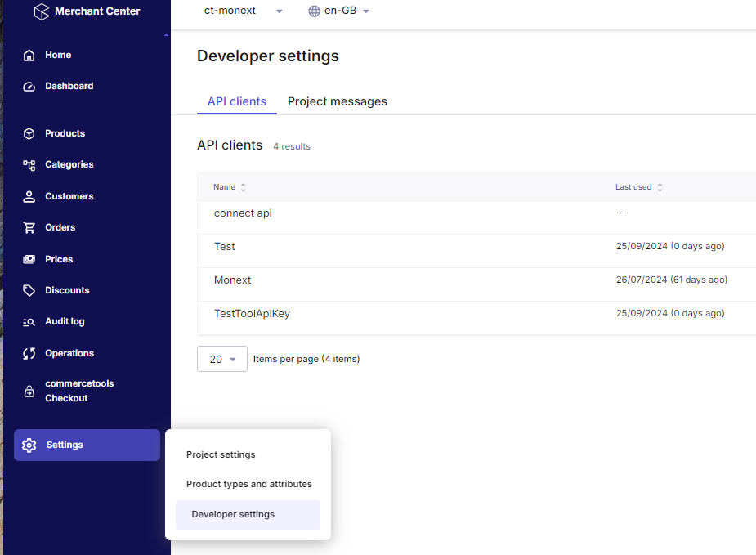Click the Dashboard gauge icon
This screenshot has width=756, height=555.
tap(29, 87)
